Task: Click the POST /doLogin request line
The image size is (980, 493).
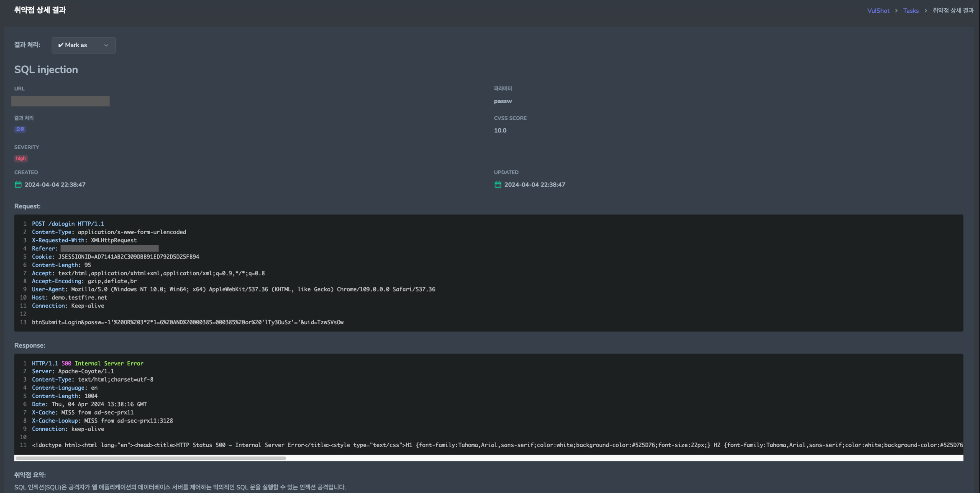Action: click(x=68, y=224)
